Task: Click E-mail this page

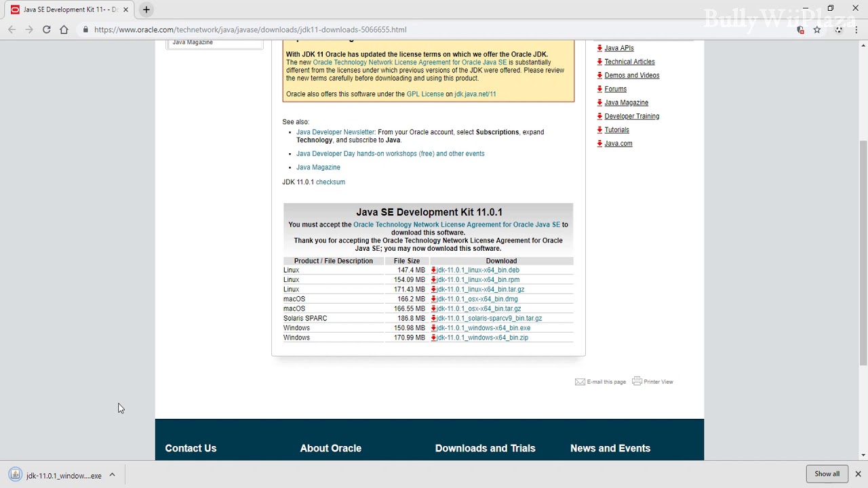Action: (606, 382)
